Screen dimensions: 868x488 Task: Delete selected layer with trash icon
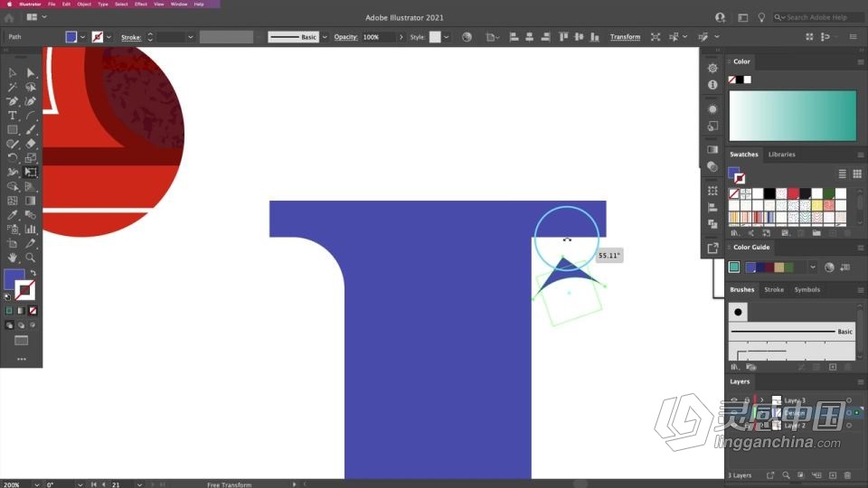[847, 475]
